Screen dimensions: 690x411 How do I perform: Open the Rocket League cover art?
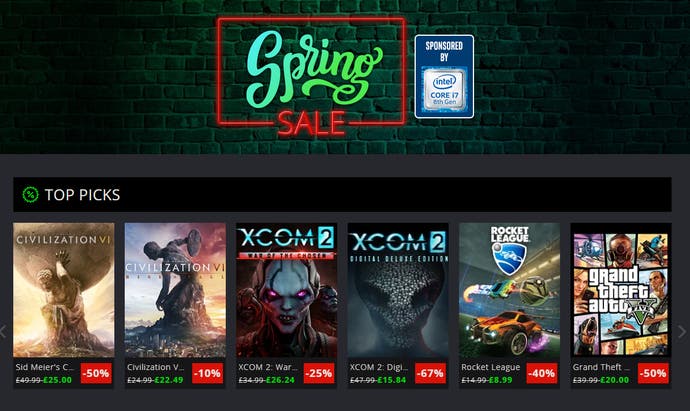(510, 290)
